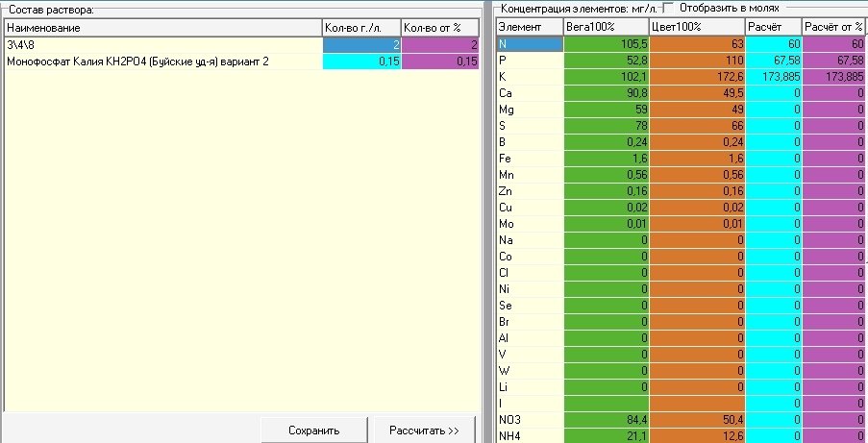Click Цвет100% value 0,56 for Mn
The image size is (868, 443).
click(697, 175)
